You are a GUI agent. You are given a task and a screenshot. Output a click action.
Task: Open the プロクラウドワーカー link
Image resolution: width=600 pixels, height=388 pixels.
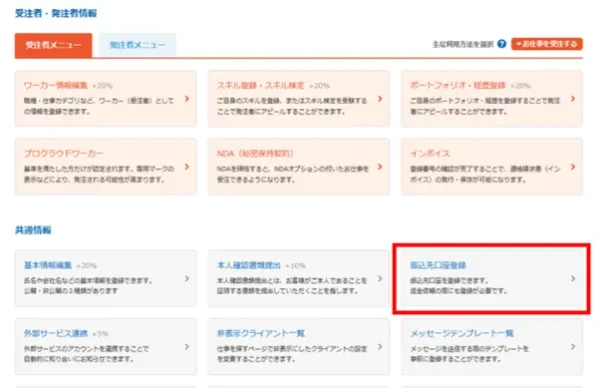tap(64, 153)
